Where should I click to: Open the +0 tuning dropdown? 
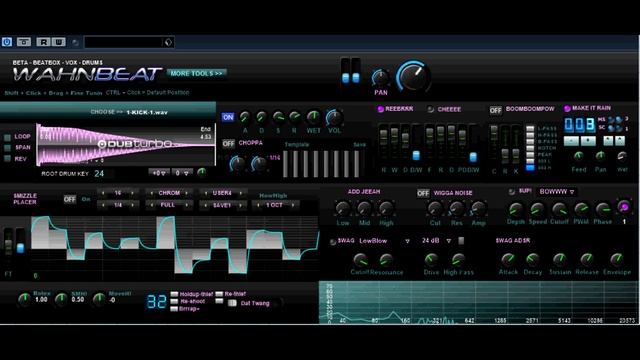159,173
